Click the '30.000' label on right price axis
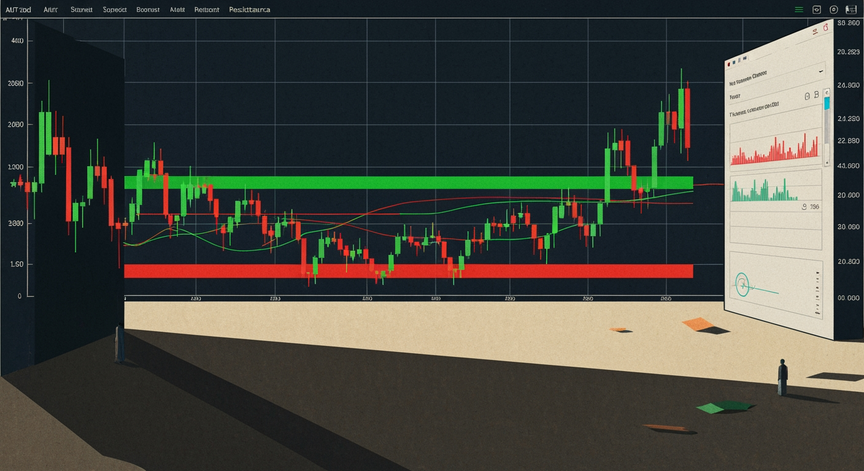 click(848, 227)
